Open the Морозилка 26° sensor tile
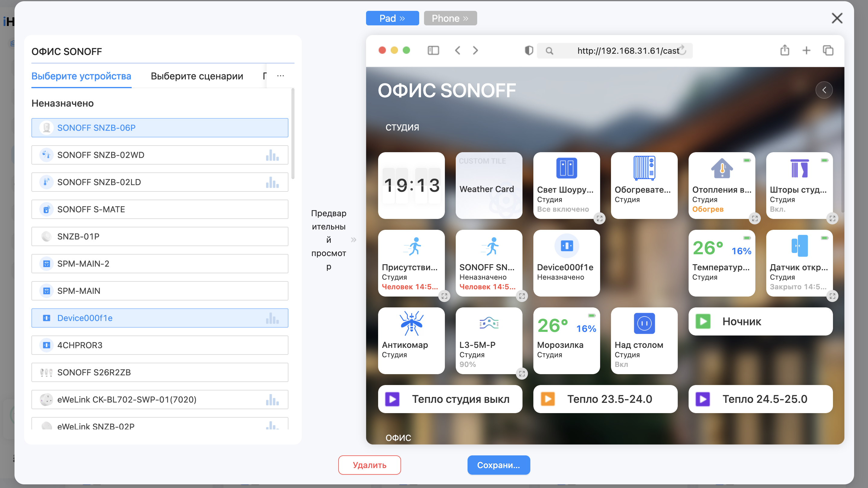Image resolution: width=868 pixels, height=488 pixels. click(x=566, y=341)
